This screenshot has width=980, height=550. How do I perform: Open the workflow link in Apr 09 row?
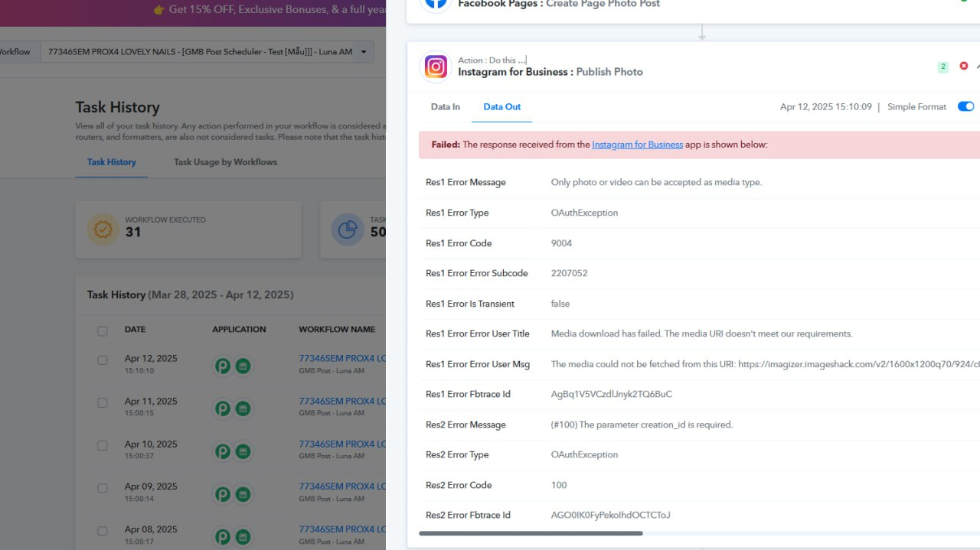pyautogui.click(x=342, y=486)
